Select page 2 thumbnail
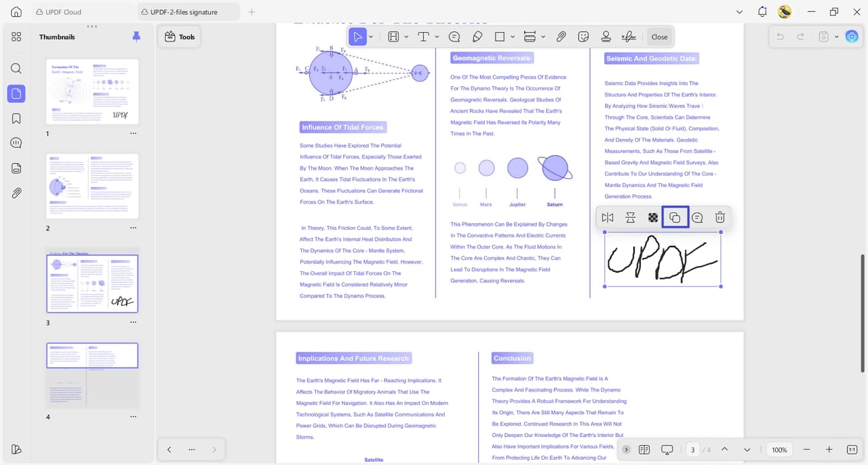The width and height of the screenshot is (868, 465). pos(92,186)
